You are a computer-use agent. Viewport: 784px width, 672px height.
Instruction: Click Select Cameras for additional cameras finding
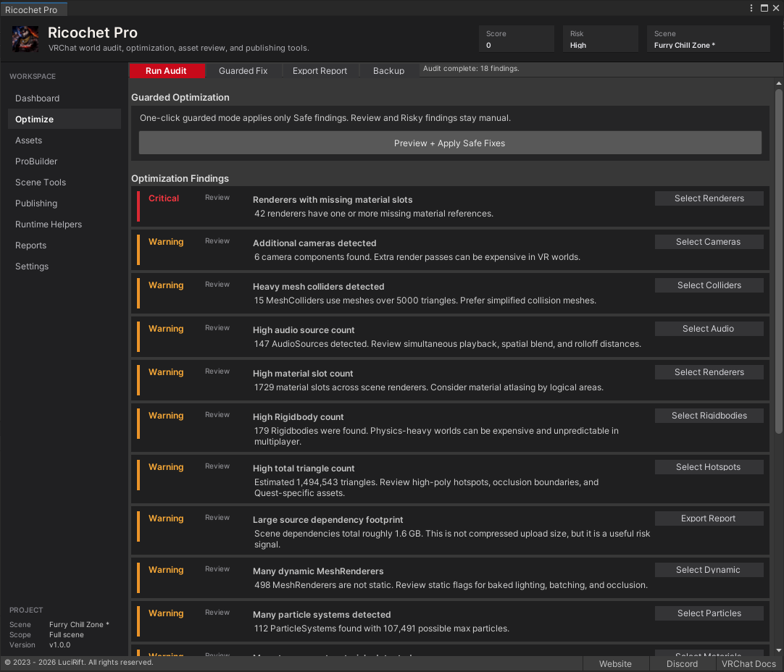(x=709, y=242)
